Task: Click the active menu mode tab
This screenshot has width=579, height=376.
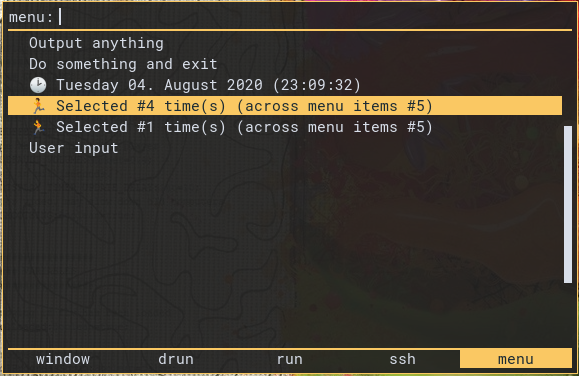Action: point(516,359)
